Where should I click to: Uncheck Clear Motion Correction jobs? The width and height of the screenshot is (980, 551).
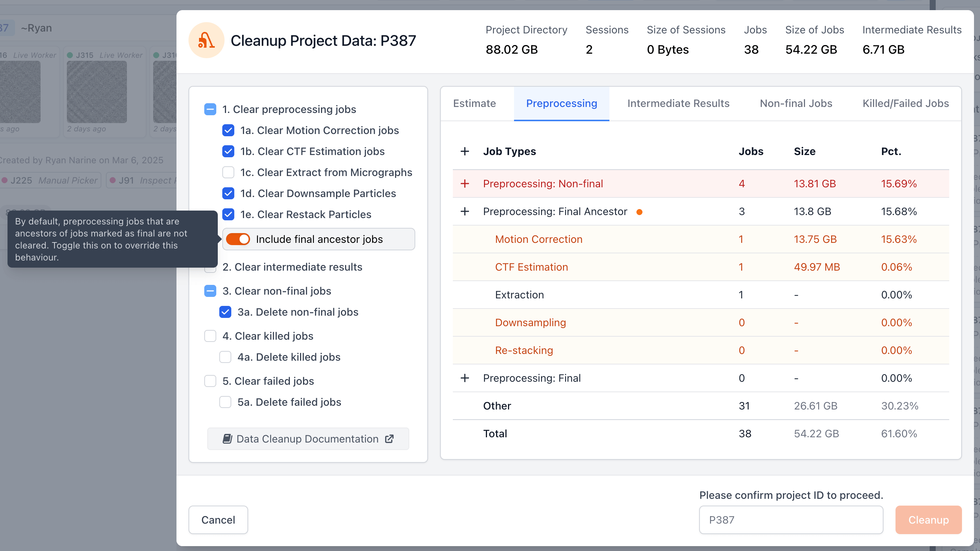coord(228,130)
